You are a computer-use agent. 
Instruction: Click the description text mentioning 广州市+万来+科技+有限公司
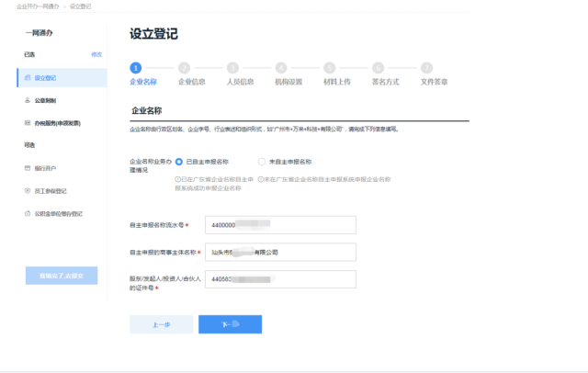tap(264, 129)
